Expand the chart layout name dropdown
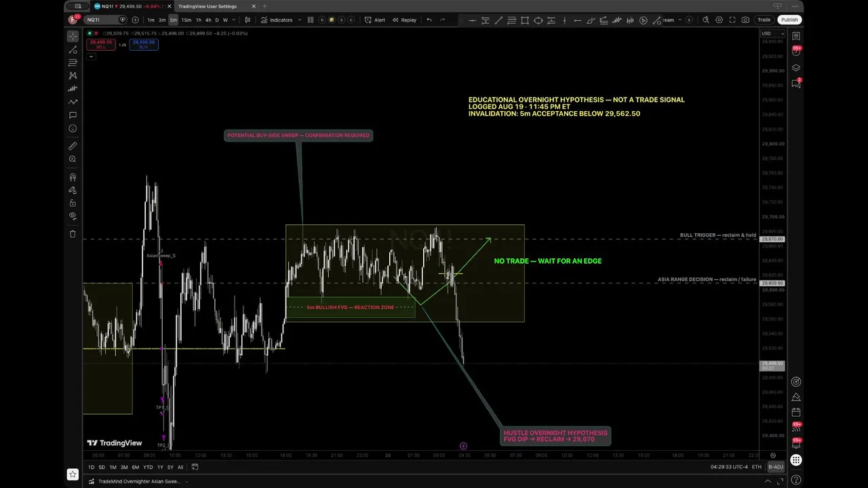Screen dimensions: 868x488 [680, 20]
